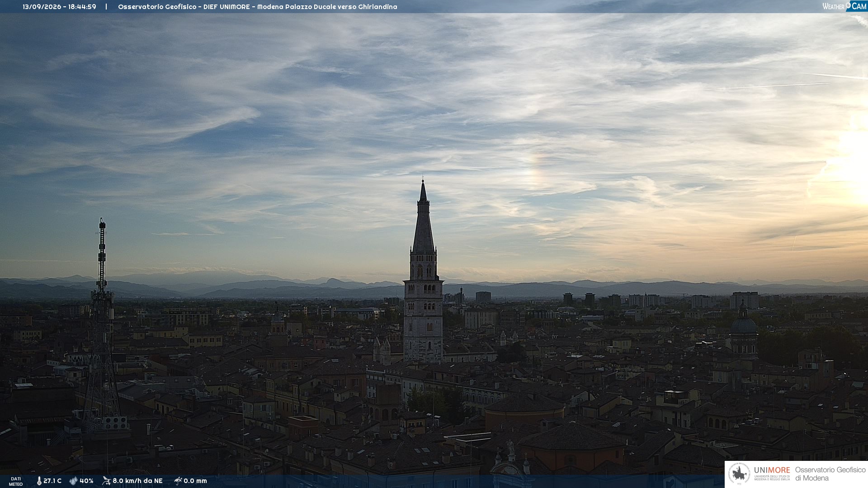The width and height of the screenshot is (868, 488).
Task: Click the WeatherCam logo
Action: click(x=844, y=6)
